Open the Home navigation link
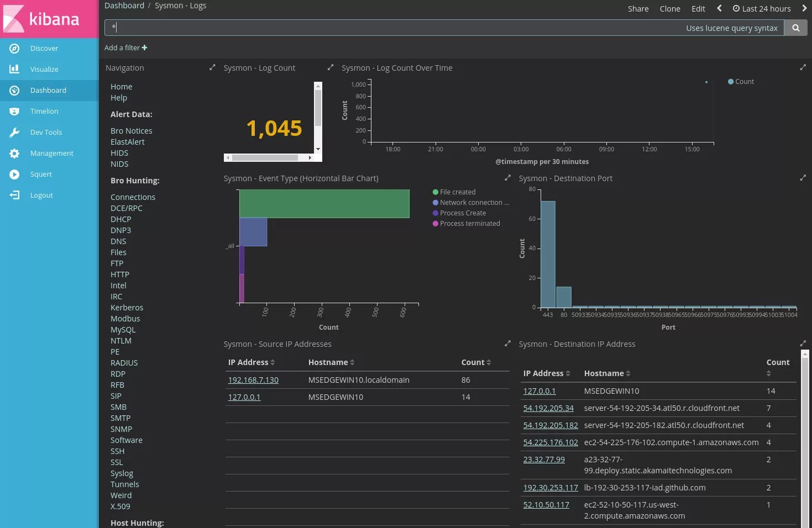This screenshot has width=812, height=528. (x=121, y=87)
